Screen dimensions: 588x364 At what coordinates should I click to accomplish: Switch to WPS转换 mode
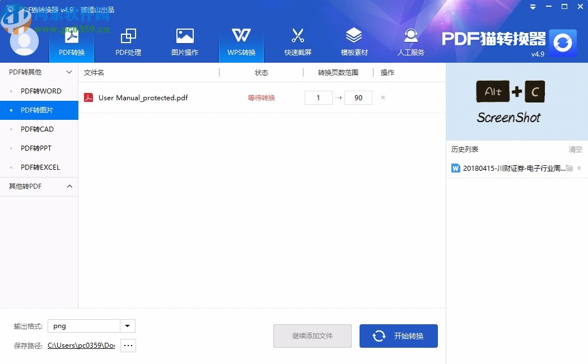[x=241, y=42]
